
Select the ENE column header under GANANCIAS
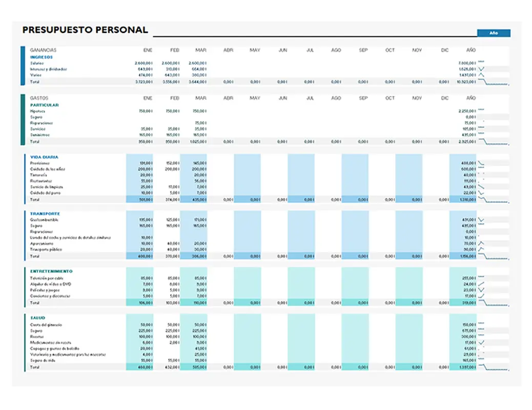click(148, 50)
